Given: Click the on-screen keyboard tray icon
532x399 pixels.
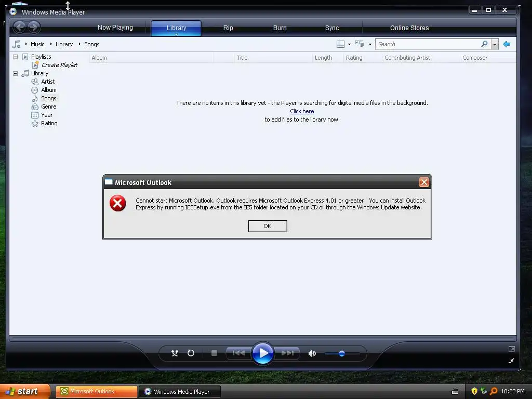Looking at the screenshot, I should click(455, 392).
